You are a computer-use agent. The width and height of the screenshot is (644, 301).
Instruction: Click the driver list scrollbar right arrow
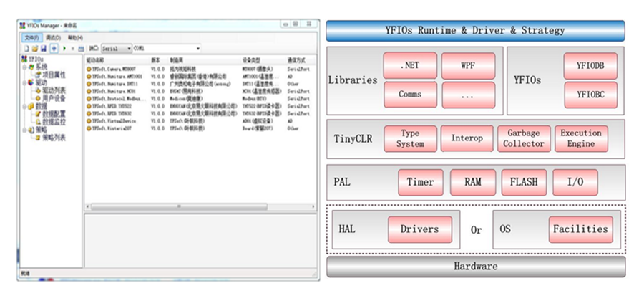click(313, 206)
